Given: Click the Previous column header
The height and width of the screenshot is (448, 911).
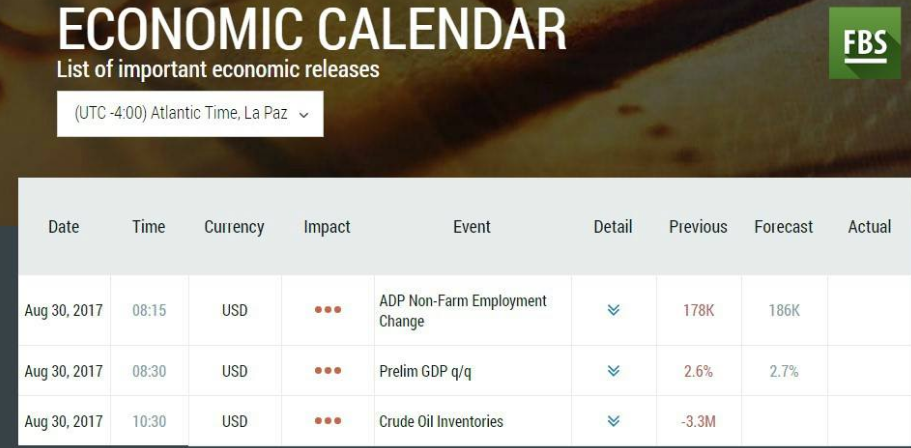Looking at the screenshot, I should tap(698, 227).
